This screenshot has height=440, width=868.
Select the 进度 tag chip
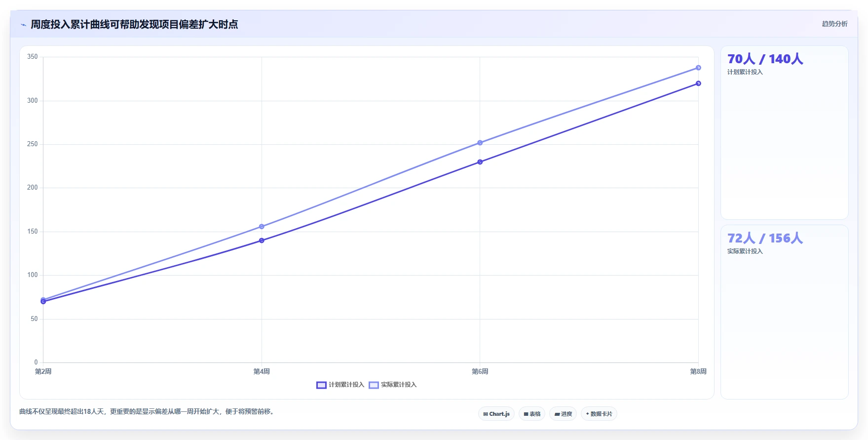[563, 414]
